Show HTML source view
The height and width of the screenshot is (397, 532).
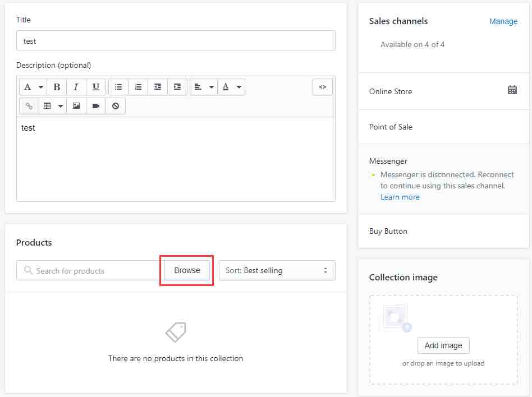[322, 87]
